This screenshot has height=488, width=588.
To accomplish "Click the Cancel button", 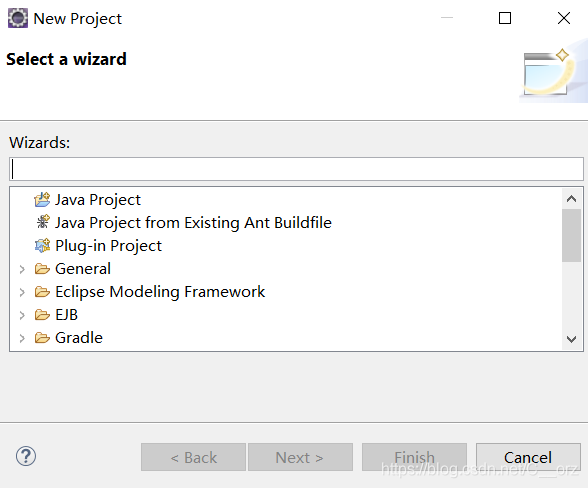I will [528, 457].
